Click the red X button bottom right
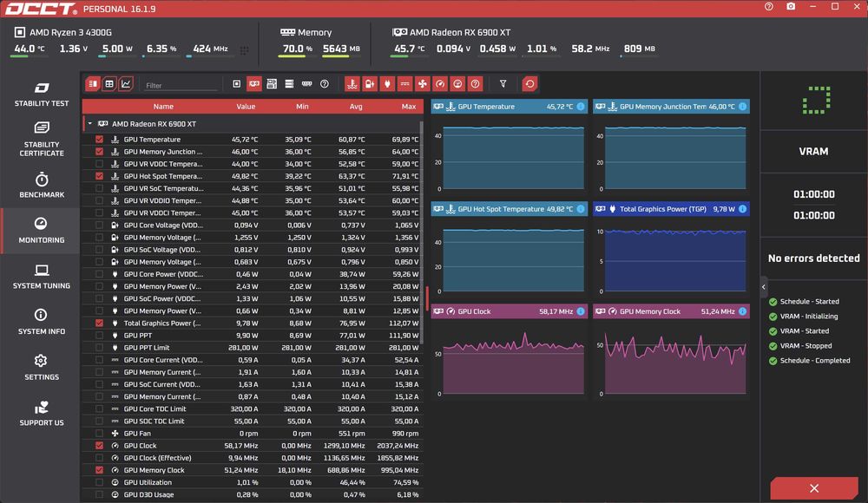Viewport: 868px width, 503px height. point(814,488)
